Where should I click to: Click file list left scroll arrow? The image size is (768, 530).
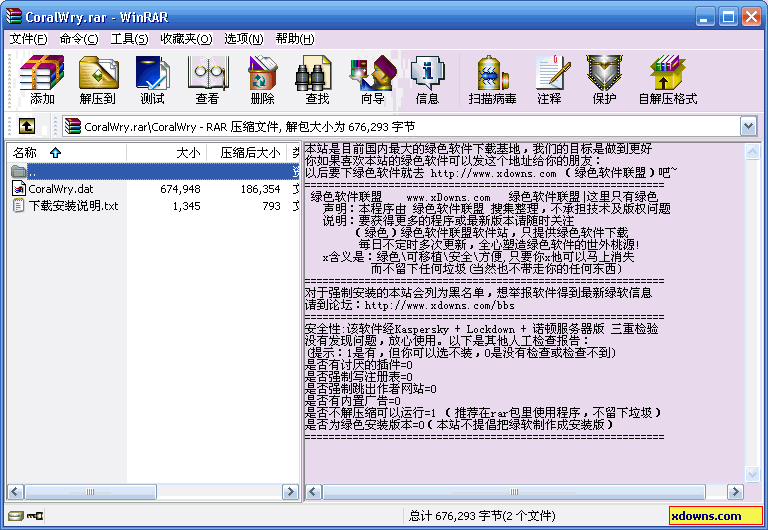(x=15, y=492)
